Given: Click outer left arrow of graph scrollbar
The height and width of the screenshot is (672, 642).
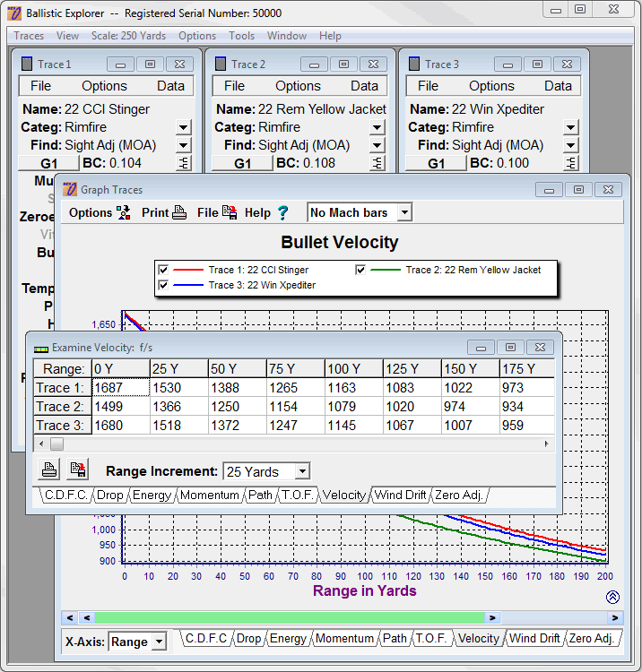Looking at the screenshot, I should (70, 617).
